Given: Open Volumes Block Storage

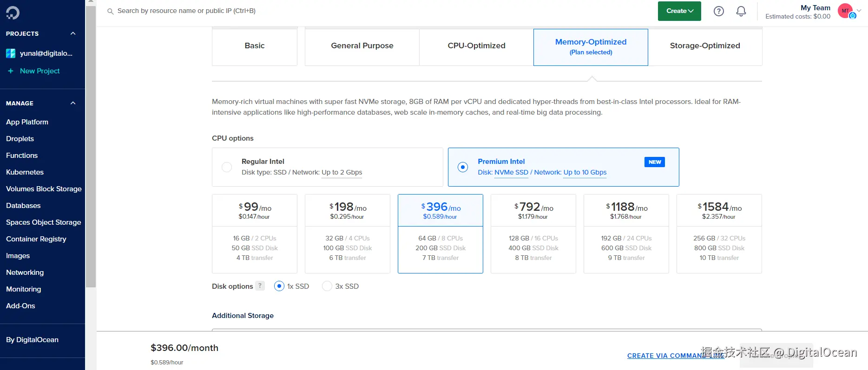Looking at the screenshot, I should [x=44, y=189].
